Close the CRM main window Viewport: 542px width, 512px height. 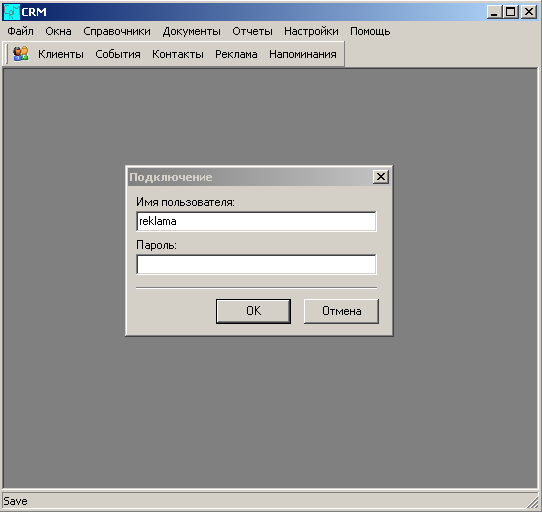click(529, 12)
